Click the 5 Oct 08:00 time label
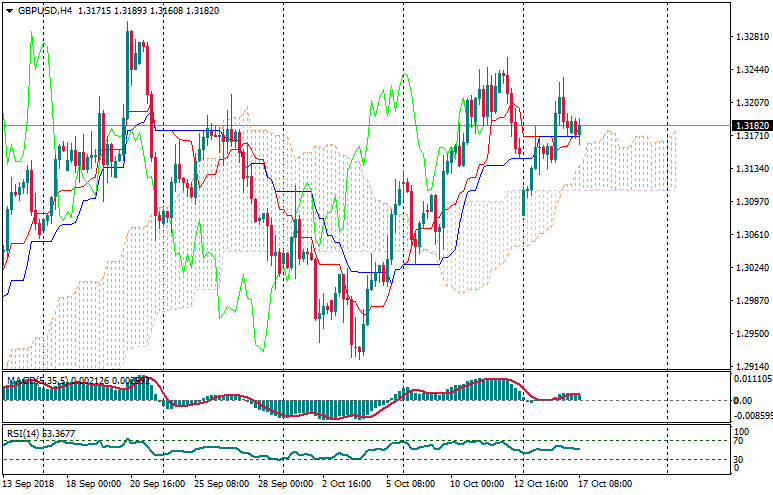Image resolution: width=773 pixels, height=495 pixels. [x=410, y=484]
